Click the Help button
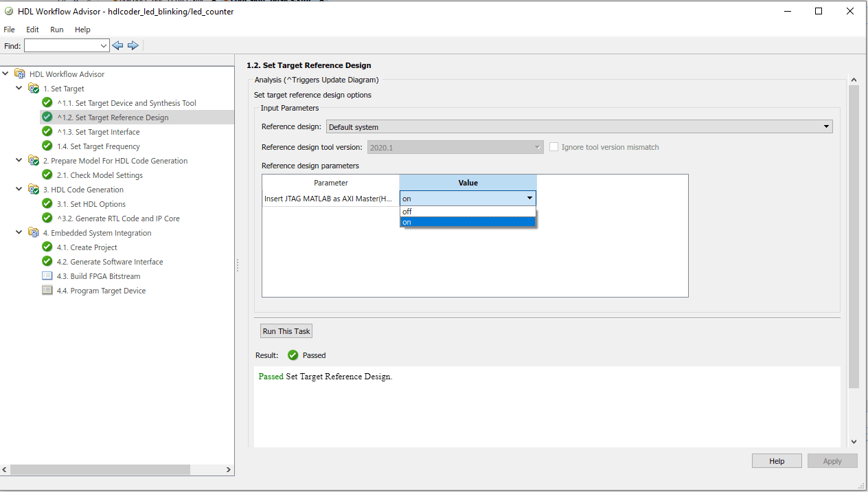 pyautogui.click(x=777, y=461)
